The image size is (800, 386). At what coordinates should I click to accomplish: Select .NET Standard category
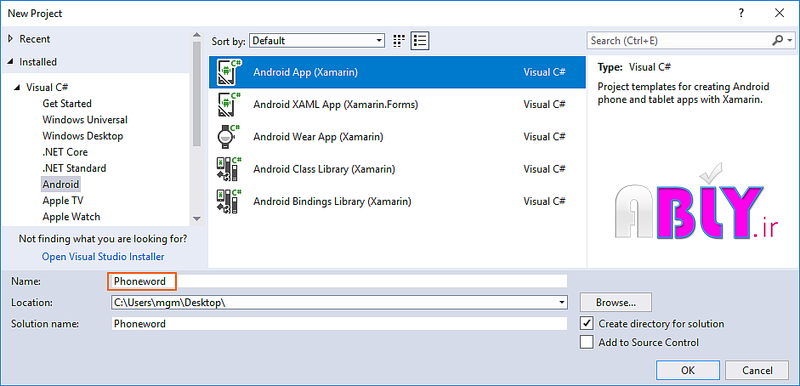[x=74, y=168]
